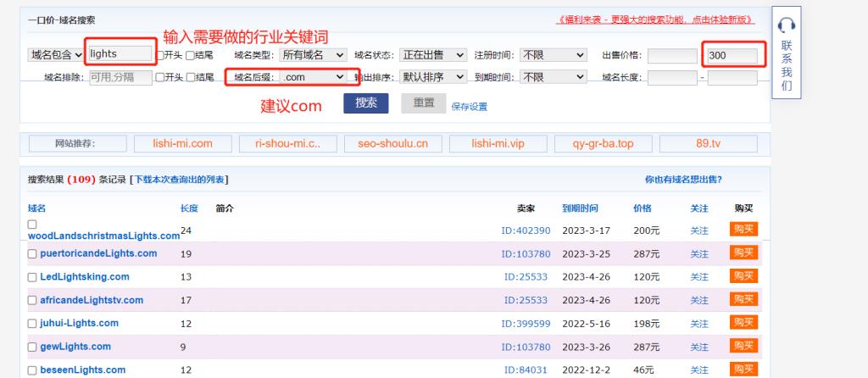The image size is (868, 378).
Task: Open recommended site seo-shoulu.cn
Action: pyautogui.click(x=393, y=144)
